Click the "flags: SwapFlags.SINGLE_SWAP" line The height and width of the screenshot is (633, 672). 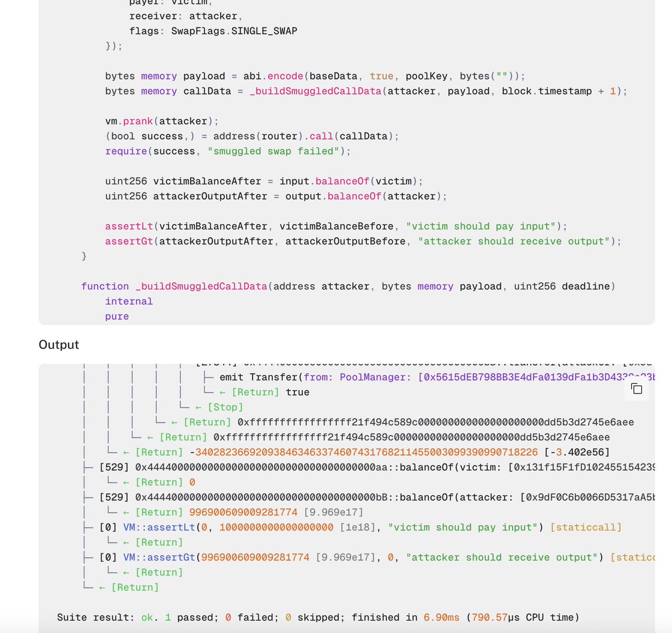tap(213, 31)
